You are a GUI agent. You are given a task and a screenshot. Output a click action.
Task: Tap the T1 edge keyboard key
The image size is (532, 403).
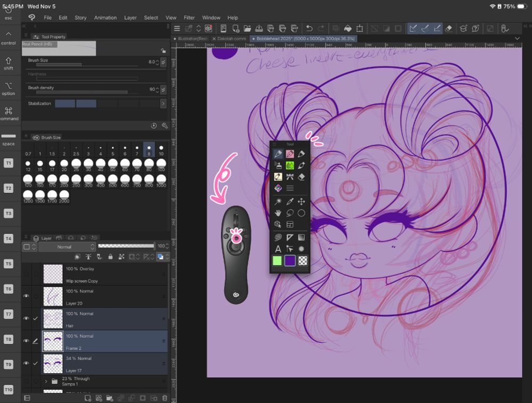(x=9, y=163)
